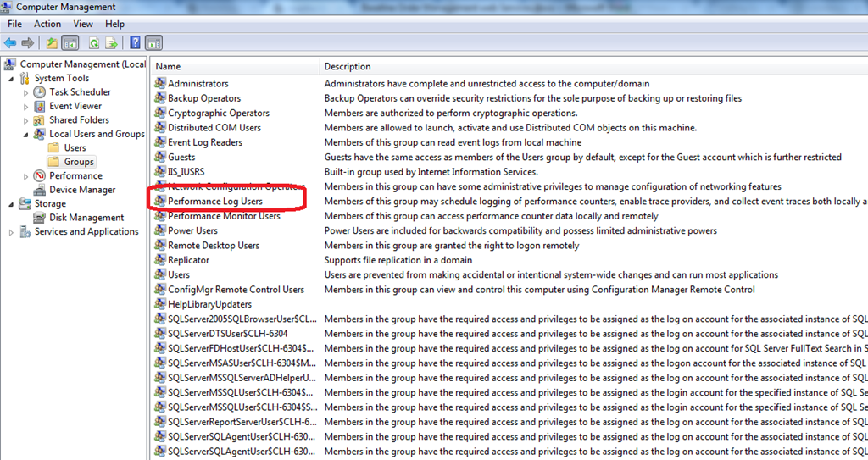This screenshot has width=868, height=460.
Task: Select the Performance Log Users group
Action: click(214, 201)
